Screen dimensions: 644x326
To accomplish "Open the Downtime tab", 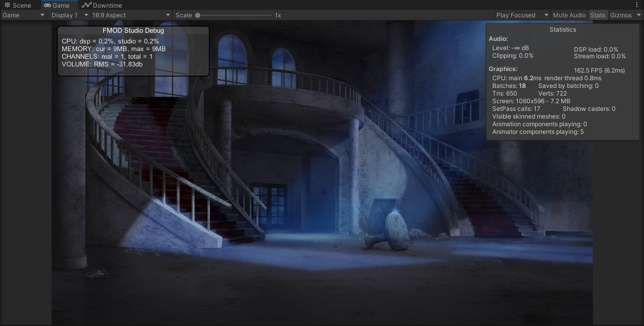I will coord(102,5).
